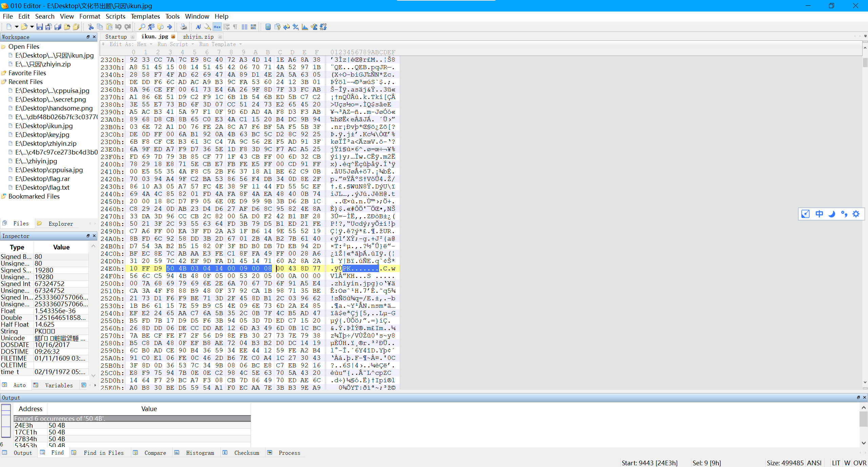Click the Goto arrow icon
This screenshot has width=868, height=467.
click(x=170, y=27)
